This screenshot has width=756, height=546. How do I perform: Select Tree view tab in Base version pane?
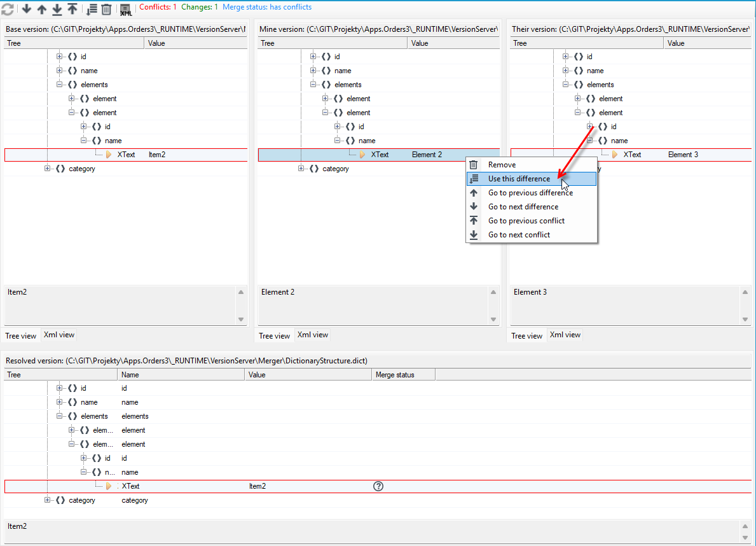point(21,335)
